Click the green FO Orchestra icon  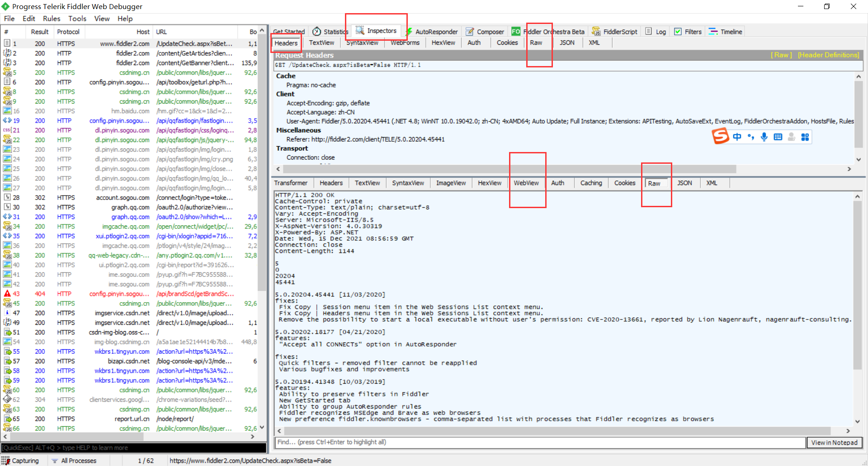516,31
